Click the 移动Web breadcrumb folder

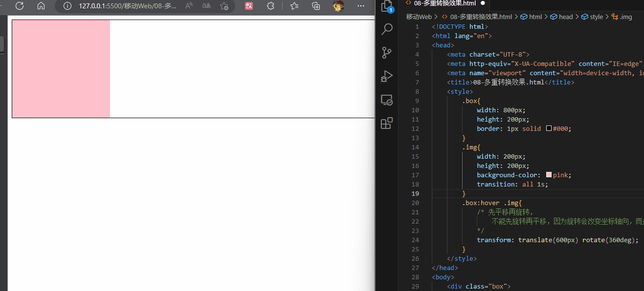click(x=419, y=17)
